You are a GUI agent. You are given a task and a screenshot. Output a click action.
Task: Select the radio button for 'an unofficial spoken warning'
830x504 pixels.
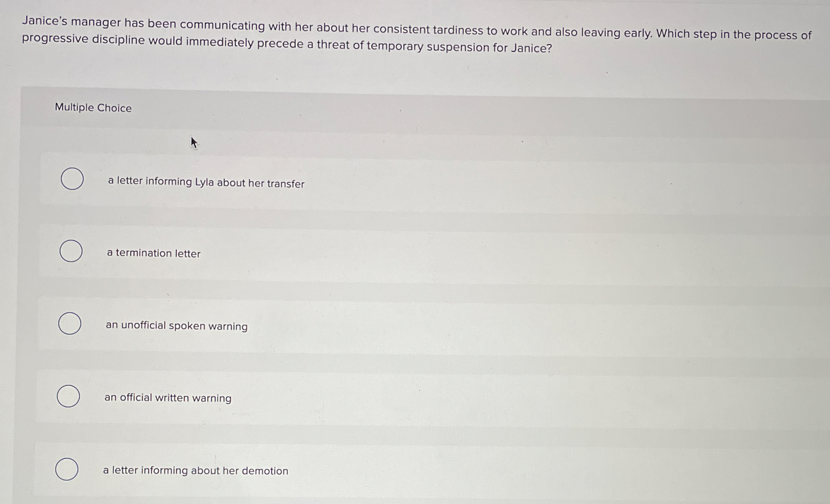coord(70,324)
